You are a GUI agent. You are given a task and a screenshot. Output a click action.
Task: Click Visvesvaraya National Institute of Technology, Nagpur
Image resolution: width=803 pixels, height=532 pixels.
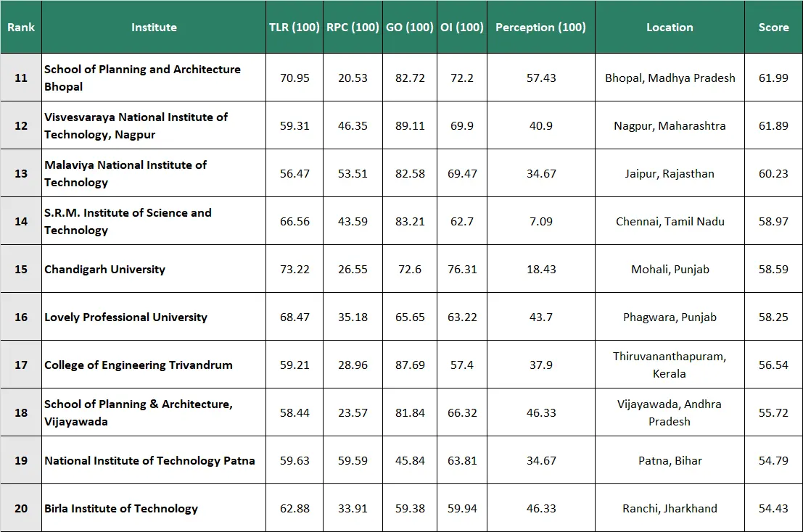point(136,125)
